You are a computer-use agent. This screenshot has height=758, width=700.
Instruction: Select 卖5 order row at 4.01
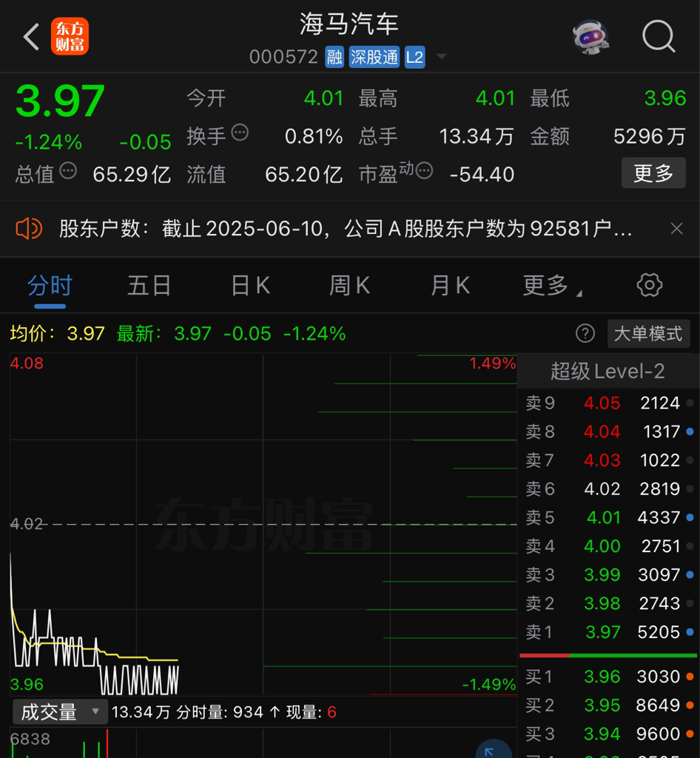click(x=609, y=517)
